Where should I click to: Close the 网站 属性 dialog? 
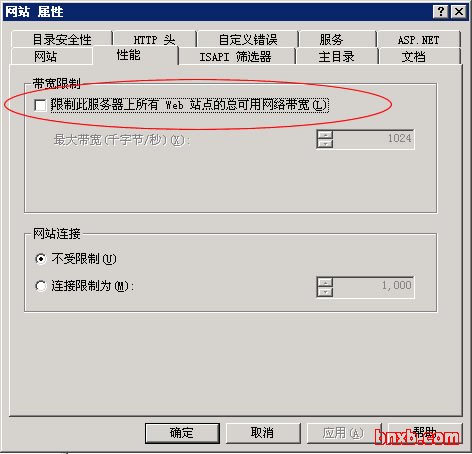459,12
